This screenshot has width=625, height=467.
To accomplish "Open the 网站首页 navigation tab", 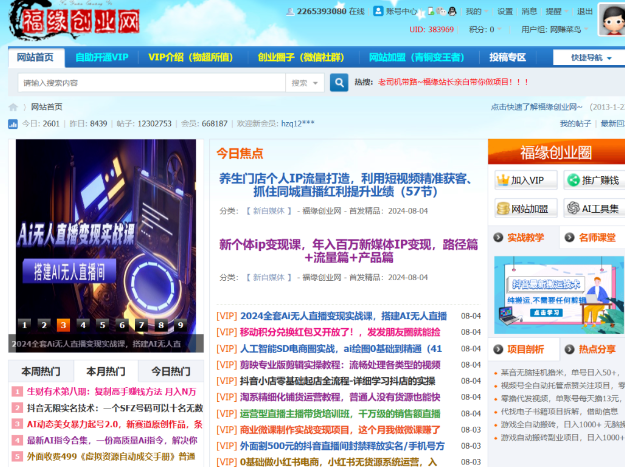I will [x=35, y=57].
